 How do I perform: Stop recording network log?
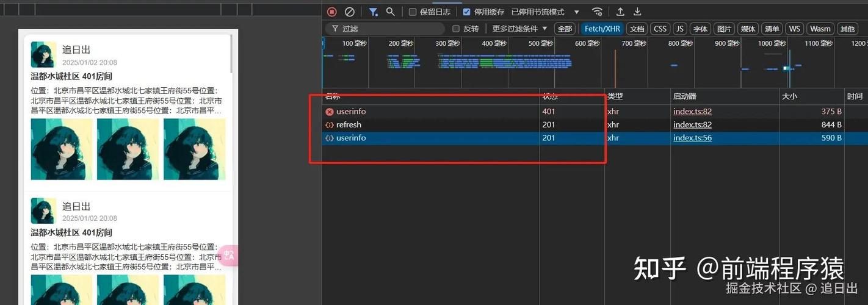[x=332, y=12]
